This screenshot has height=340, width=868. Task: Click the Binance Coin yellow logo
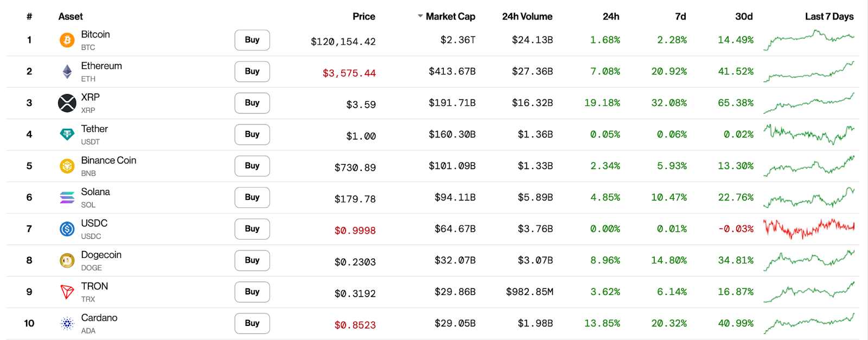[67, 166]
